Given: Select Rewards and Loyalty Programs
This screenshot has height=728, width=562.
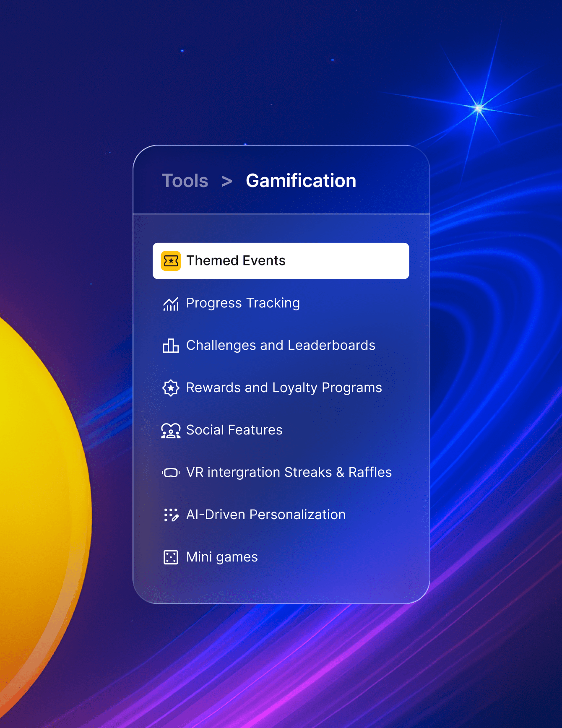Looking at the screenshot, I should pos(284,388).
